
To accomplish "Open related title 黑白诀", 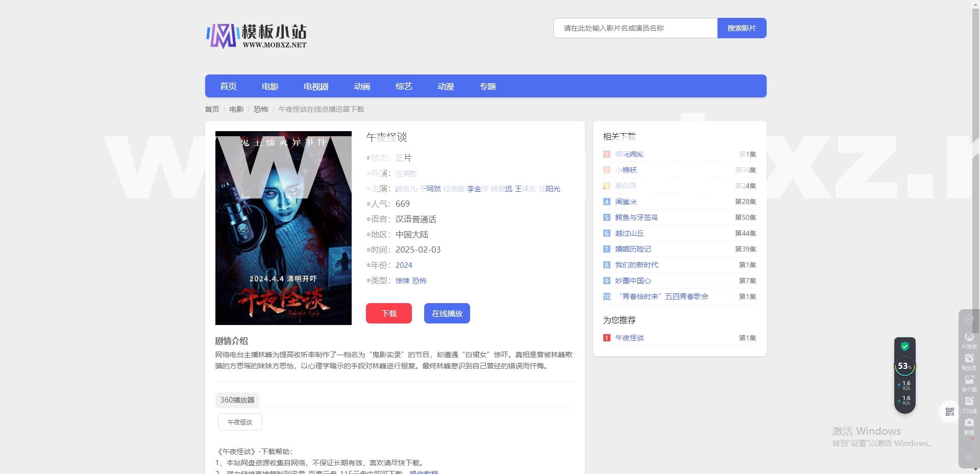I will tap(626, 186).
